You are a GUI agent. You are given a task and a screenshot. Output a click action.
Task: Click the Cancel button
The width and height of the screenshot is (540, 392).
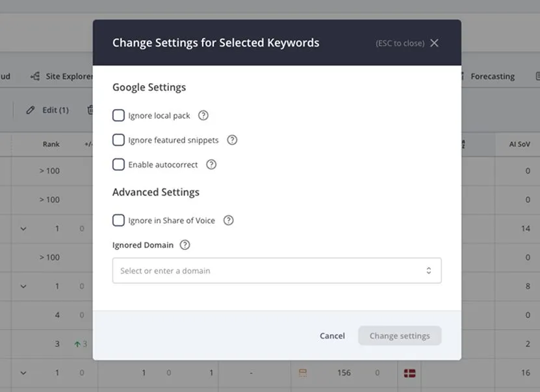pos(332,336)
